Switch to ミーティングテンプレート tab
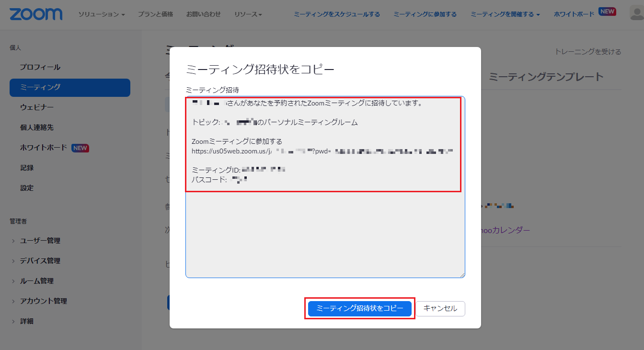Image resolution: width=644 pixels, height=350 pixels. click(546, 77)
